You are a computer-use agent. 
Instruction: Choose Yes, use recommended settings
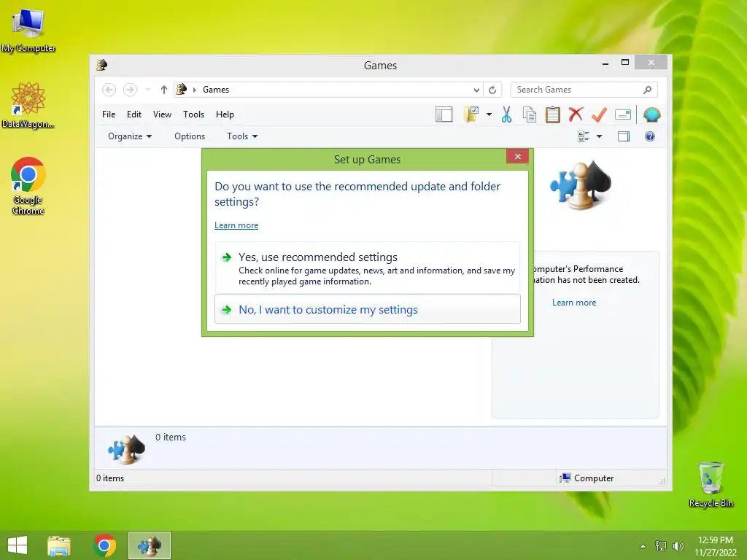coord(368,268)
